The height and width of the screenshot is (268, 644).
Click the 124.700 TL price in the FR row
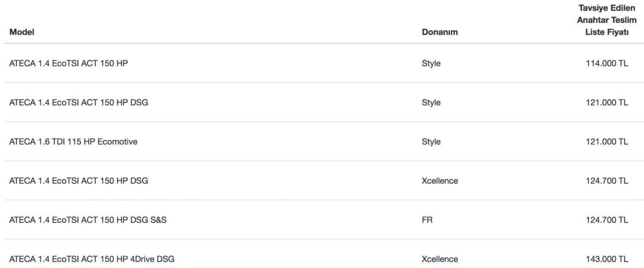(607, 220)
